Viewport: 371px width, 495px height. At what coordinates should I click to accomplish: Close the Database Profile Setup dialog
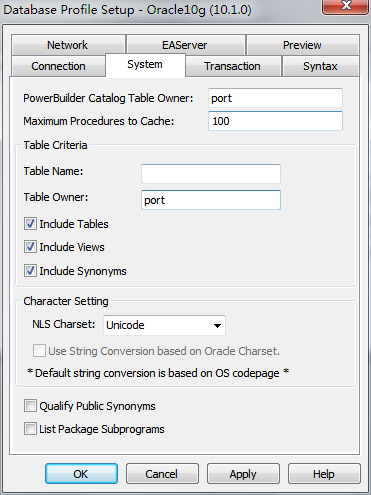coord(346,6)
